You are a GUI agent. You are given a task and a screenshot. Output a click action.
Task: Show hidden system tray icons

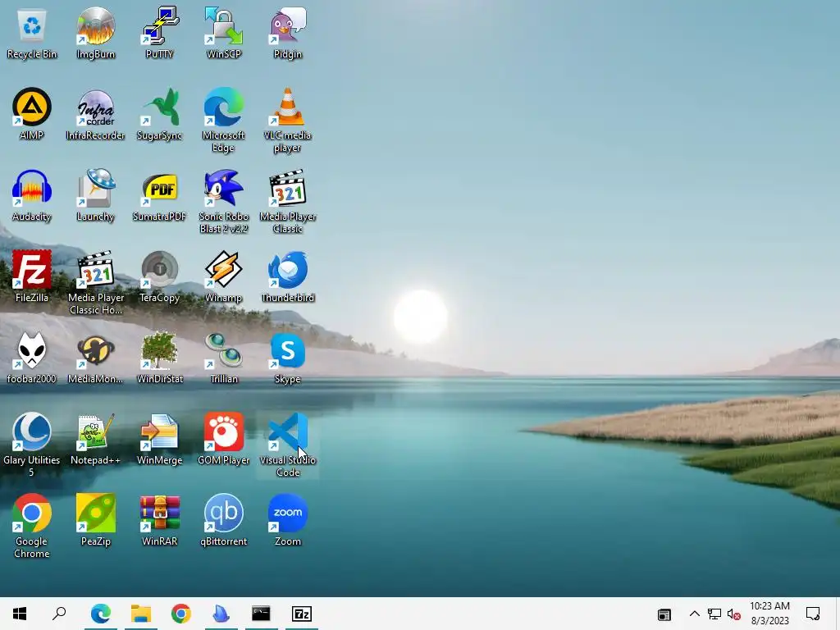(694, 614)
